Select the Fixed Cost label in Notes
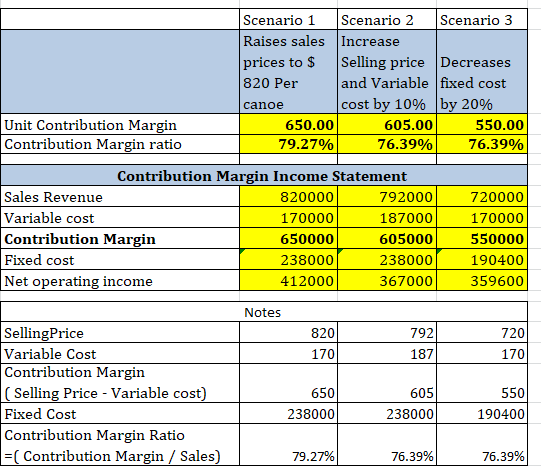The height and width of the screenshot is (466, 541). [x=120, y=413]
